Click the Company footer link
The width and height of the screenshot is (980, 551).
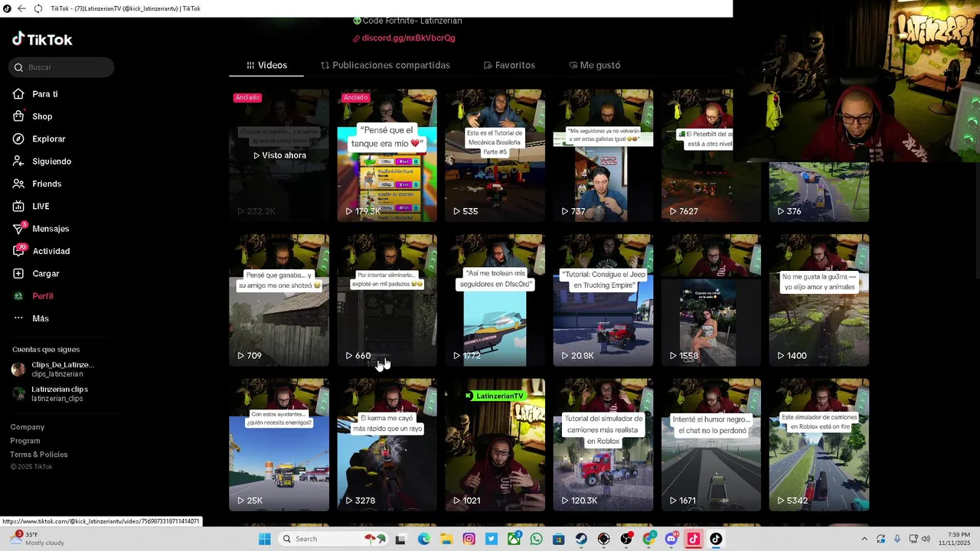point(28,427)
